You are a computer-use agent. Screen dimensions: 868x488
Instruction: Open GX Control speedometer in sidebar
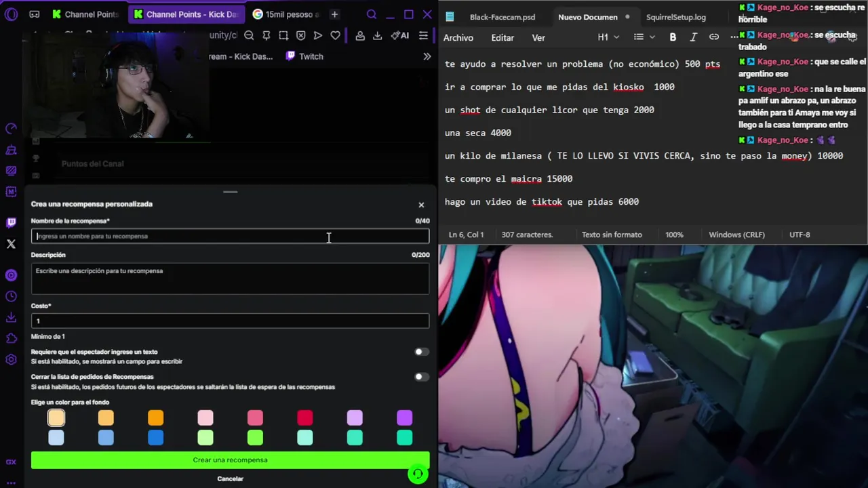point(11,129)
